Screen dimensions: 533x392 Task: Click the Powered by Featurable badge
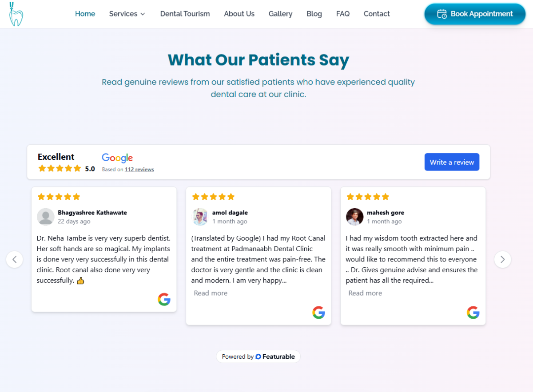tap(258, 356)
